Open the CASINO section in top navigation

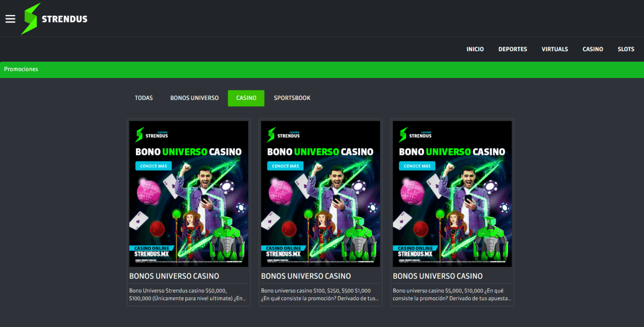pyautogui.click(x=593, y=49)
